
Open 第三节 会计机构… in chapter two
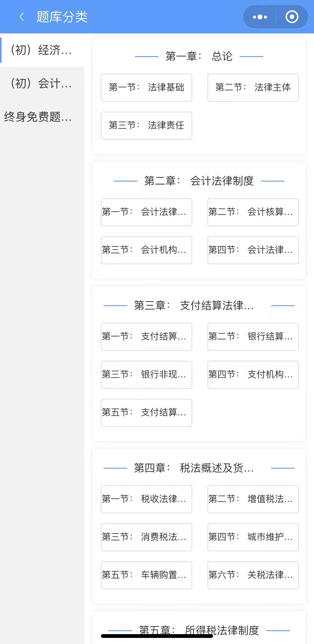[x=146, y=250]
